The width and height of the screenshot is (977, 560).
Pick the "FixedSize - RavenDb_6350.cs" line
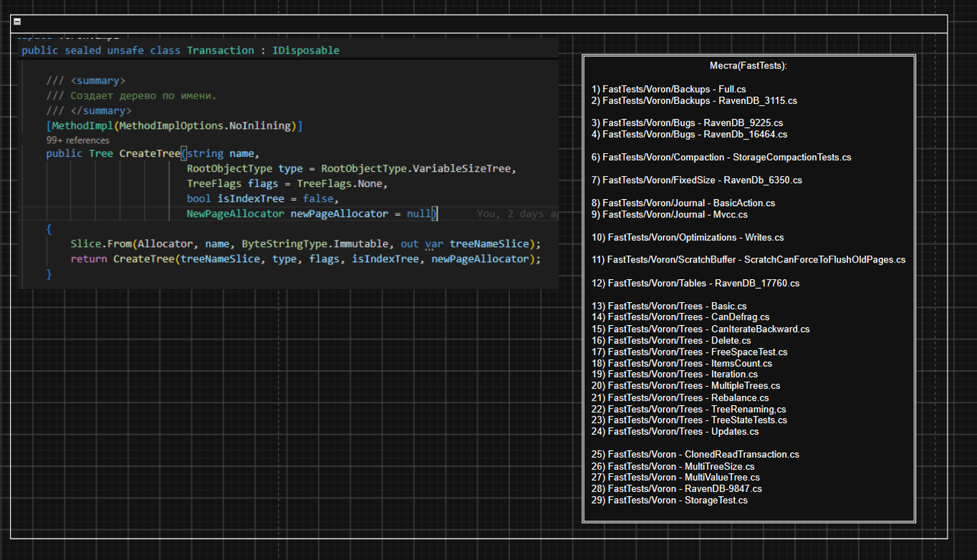[x=697, y=180]
